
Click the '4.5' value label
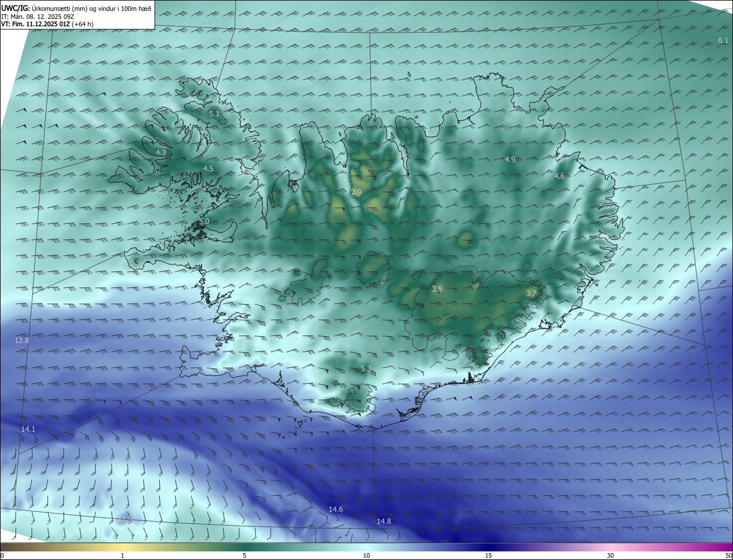(208, 168)
